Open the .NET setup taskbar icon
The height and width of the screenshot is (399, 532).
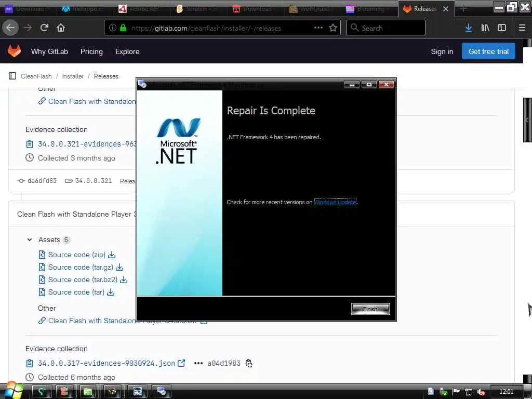(x=161, y=392)
